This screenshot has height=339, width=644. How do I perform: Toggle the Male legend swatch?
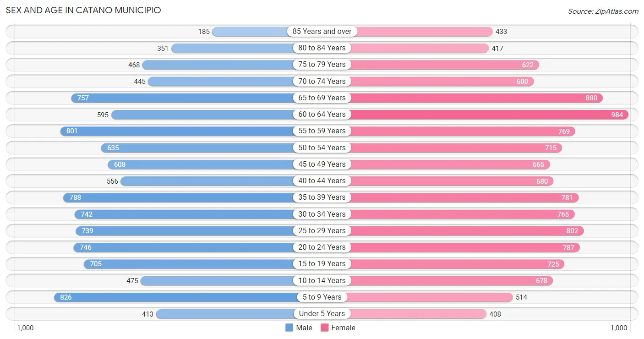tap(289, 328)
